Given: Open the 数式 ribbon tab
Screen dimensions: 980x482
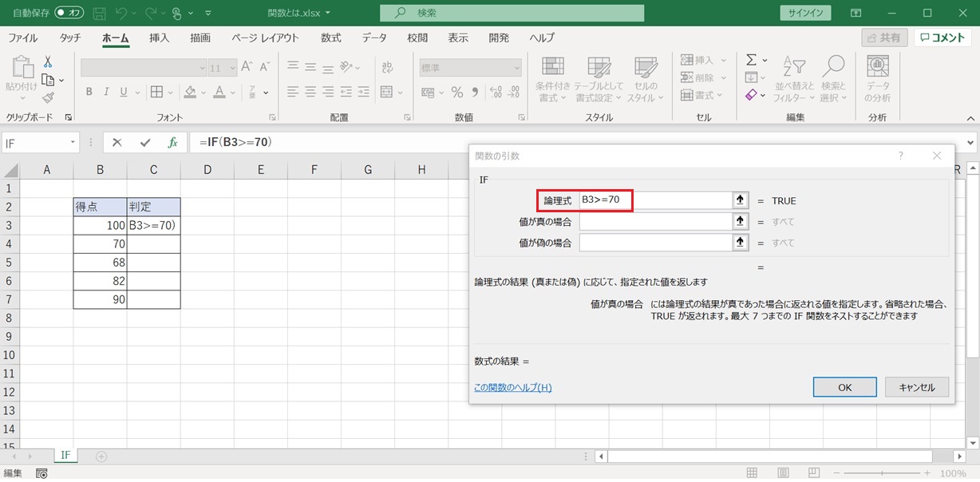Looking at the screenshot, I should tap(330, 38).
